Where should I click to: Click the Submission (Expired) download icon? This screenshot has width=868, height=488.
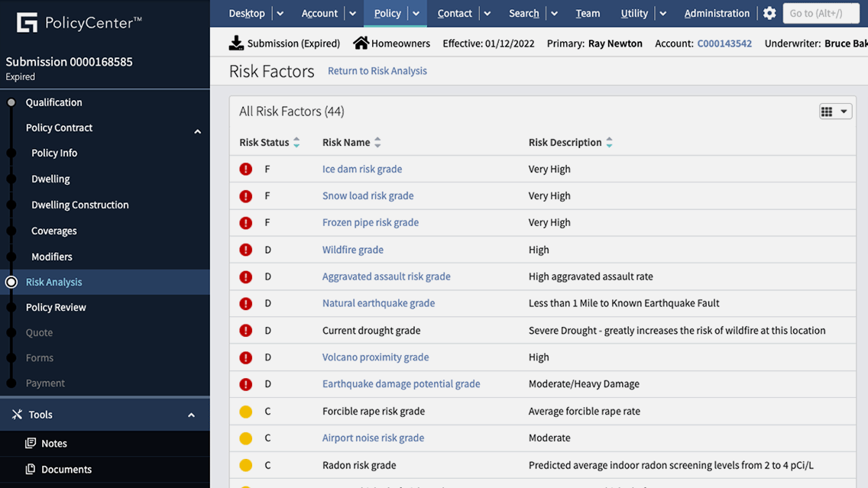click(236, 43)
